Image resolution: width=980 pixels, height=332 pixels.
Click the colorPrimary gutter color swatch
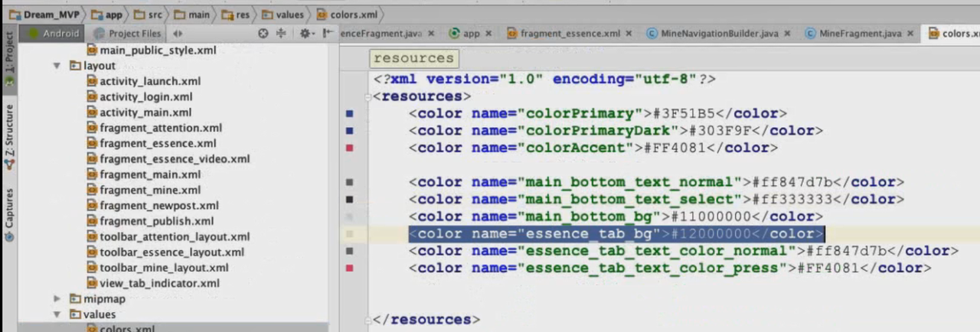[x=350, y=114]
